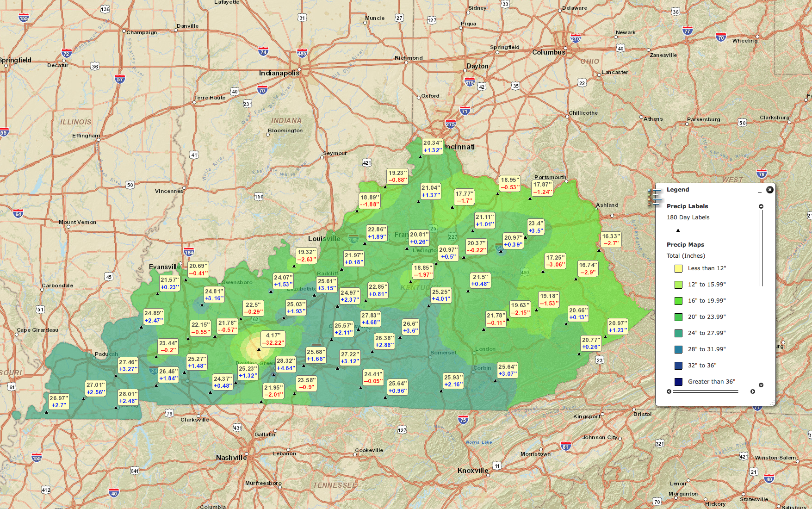
Task: Close the Legend panel
Action: (770, 190)
